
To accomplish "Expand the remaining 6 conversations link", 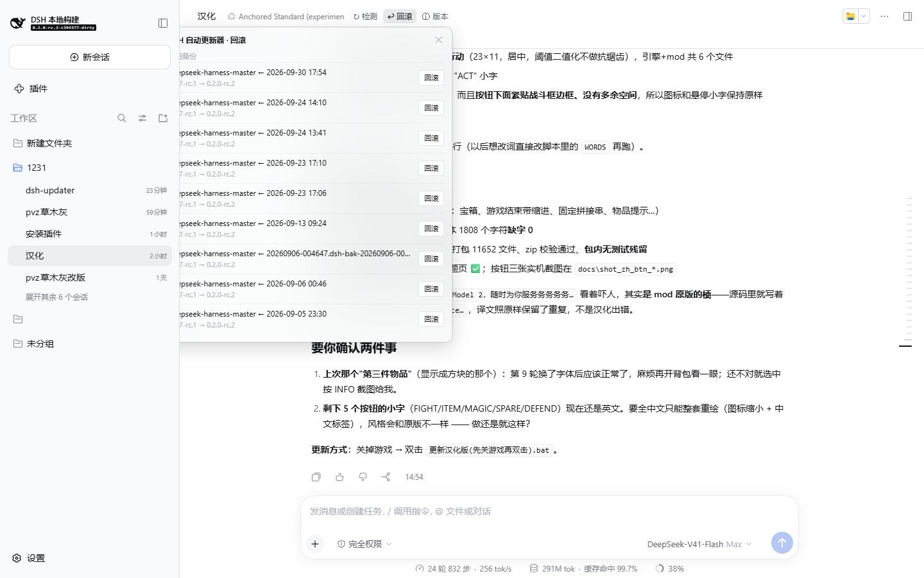I will [56, 297].
